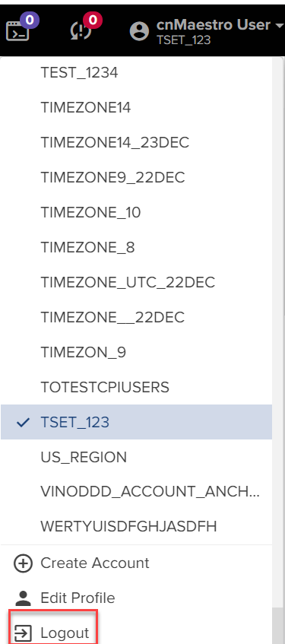Select the TIMEZONE9_22DEC account

(x=136, y=177)
